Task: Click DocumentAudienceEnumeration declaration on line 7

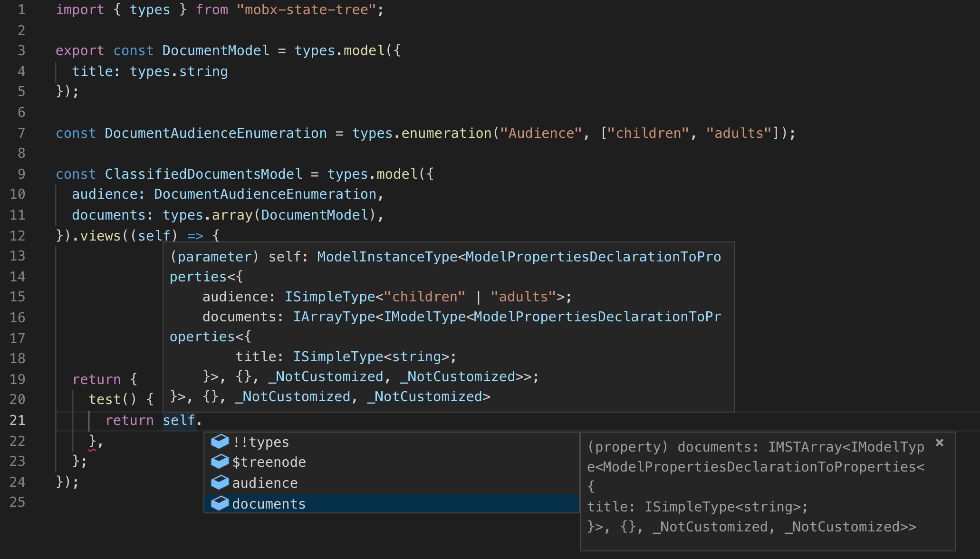Action: [216, 133]
